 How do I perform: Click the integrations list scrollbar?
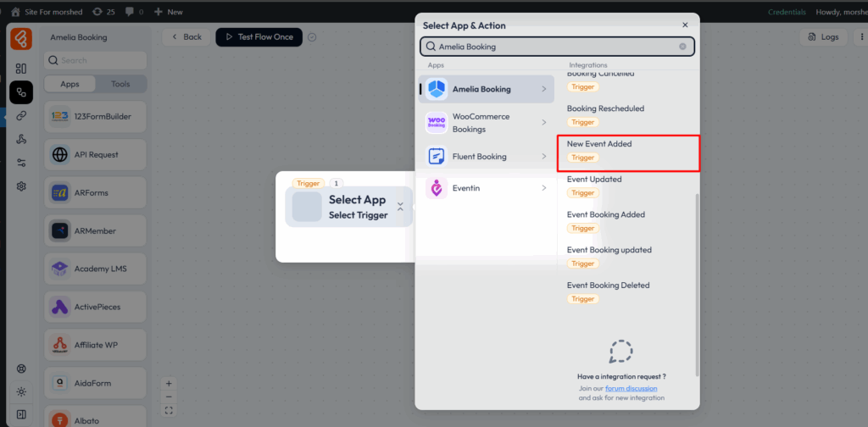(698, 285)
